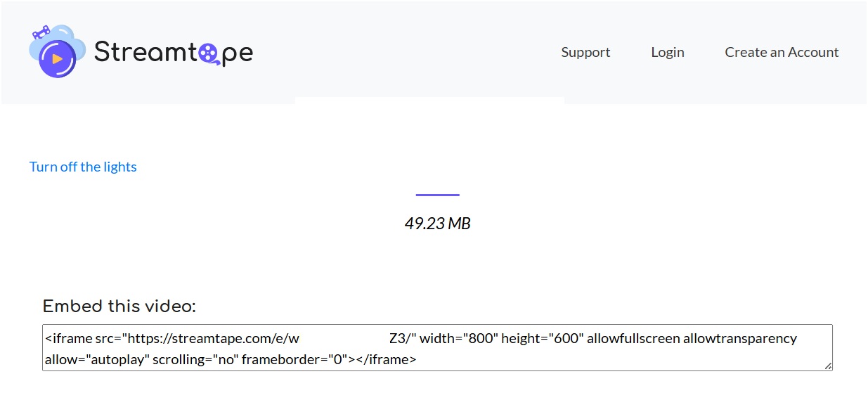Click the allow="autoplay" text in embed code
The width and height of the screenshot is (868, 419).
pyautogui.click(x=96, y=359)
